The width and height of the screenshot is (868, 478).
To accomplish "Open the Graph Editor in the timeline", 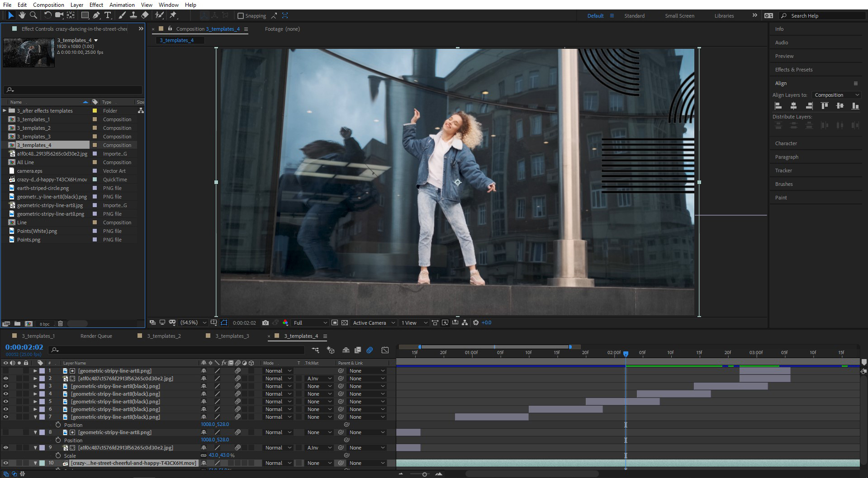I will [x=385, y=350].
